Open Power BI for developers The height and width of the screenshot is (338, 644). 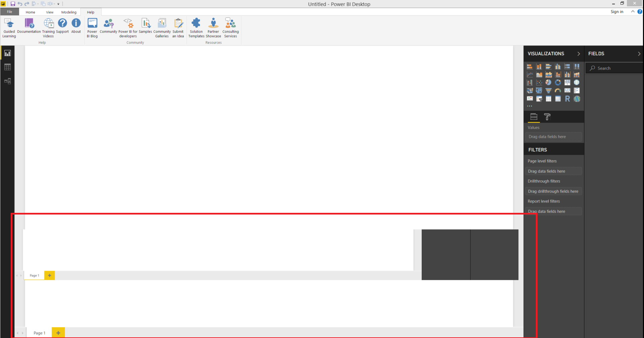(x=128, y=28)
